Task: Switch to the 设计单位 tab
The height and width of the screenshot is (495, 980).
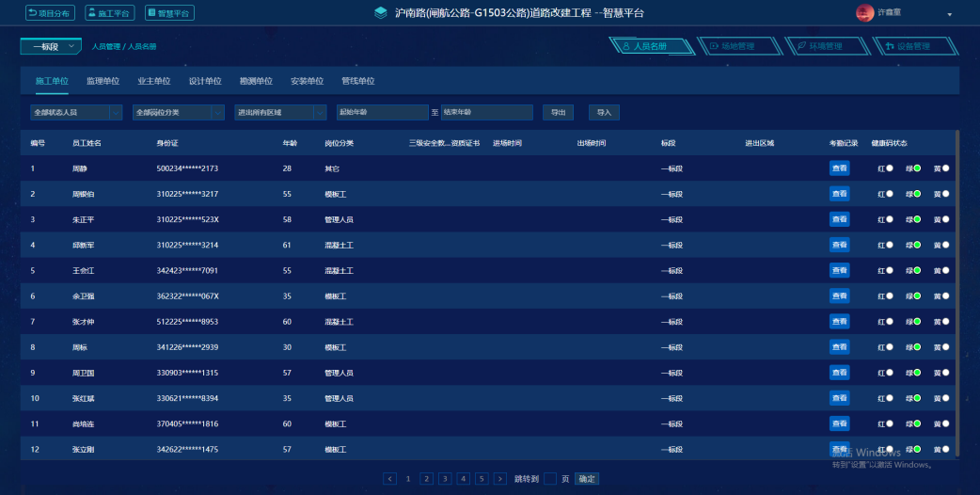Action: [205, 81]
